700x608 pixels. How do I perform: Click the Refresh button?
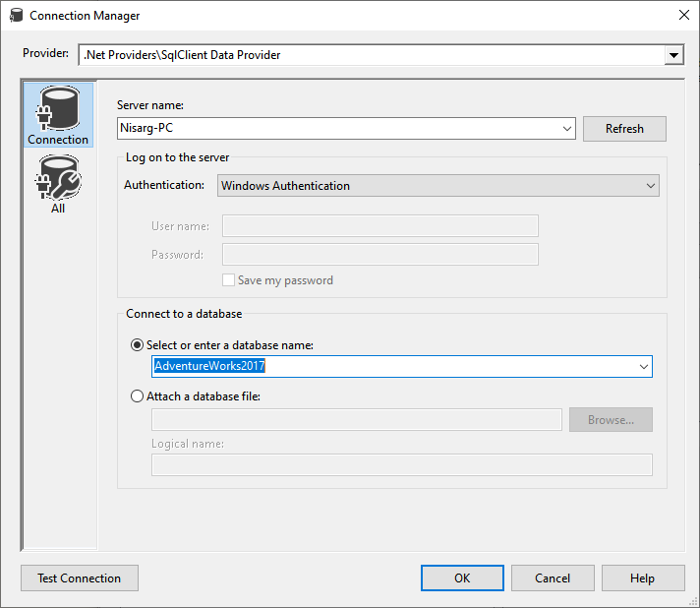[624, 129]
